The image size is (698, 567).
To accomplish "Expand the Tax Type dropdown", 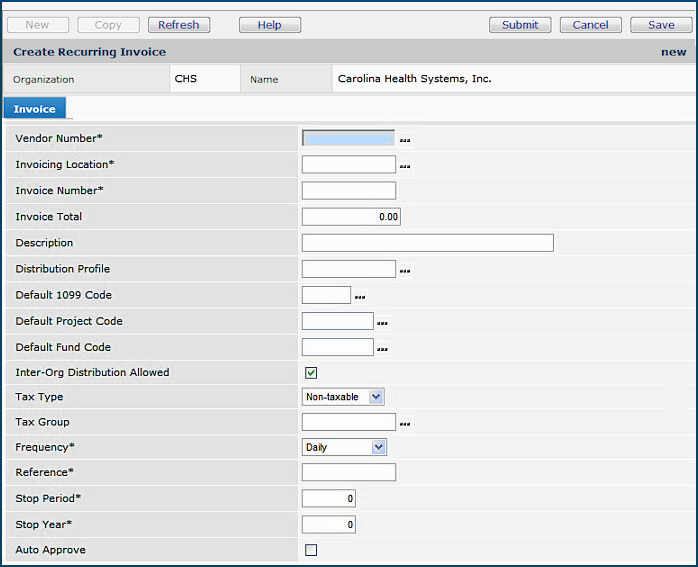I will click(376, 397).
